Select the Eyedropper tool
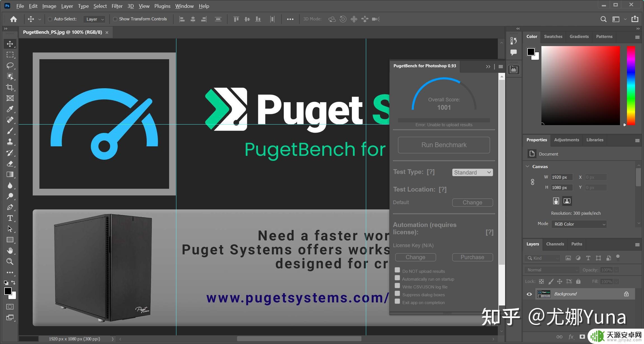This screenshot has height=344, width=644. (10, 109)
